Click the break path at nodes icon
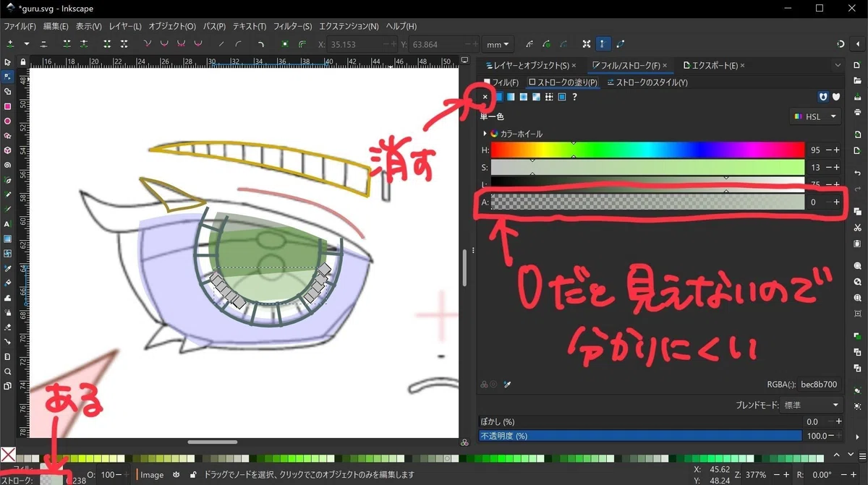Screen dimensions: 868x485 pos(83,44)
